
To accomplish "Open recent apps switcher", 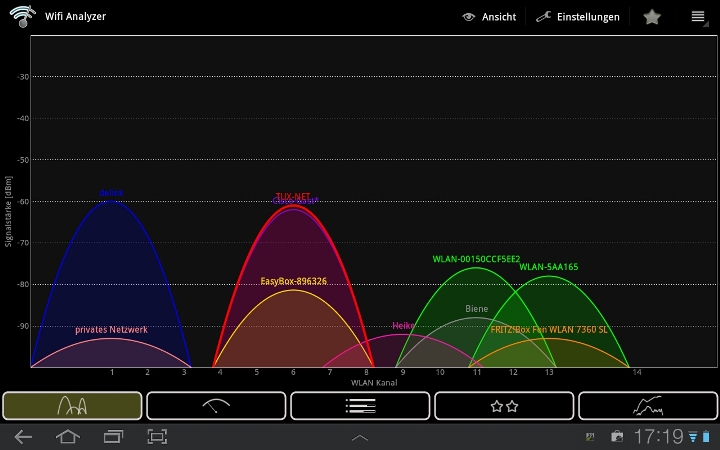I will (x=112, y=437).
